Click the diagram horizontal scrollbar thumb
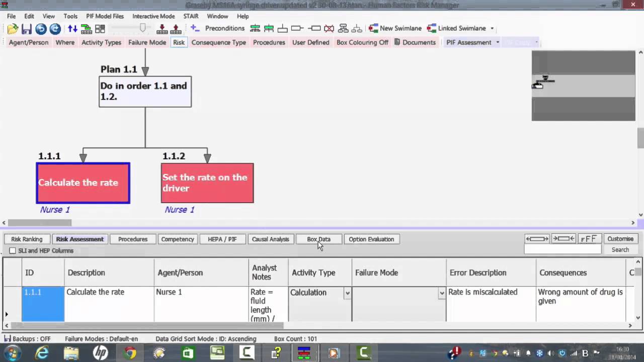This screenshot has height=362, width=644. click(40, 223)
